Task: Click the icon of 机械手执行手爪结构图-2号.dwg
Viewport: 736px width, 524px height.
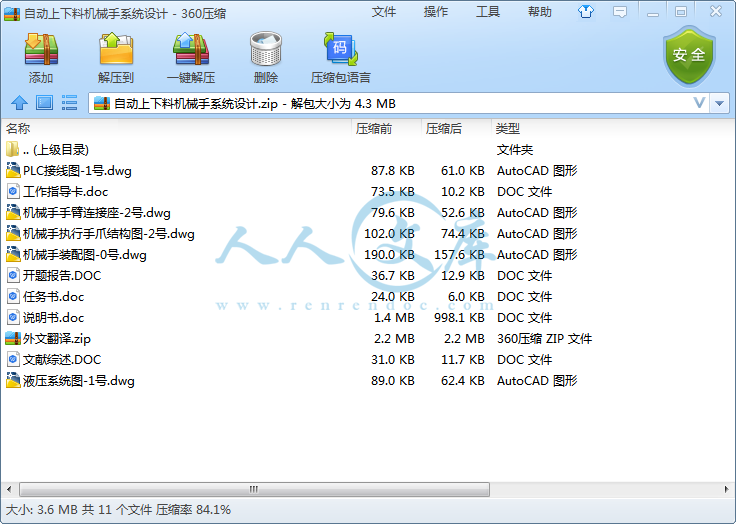Action: (13, 233)
